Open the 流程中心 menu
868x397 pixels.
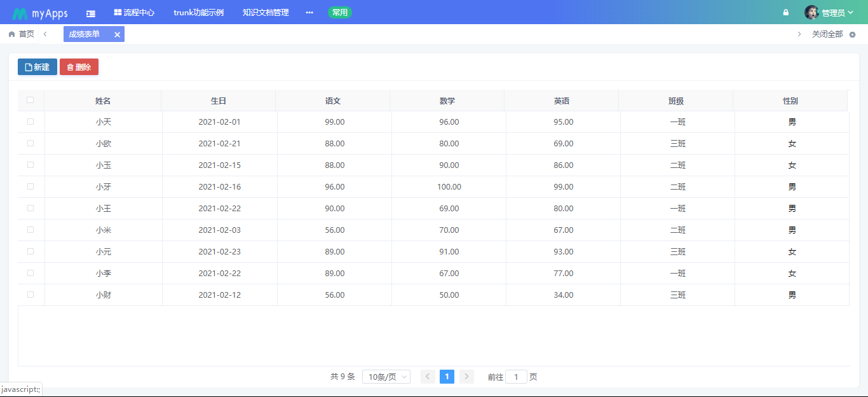click(x=134, y=12)
